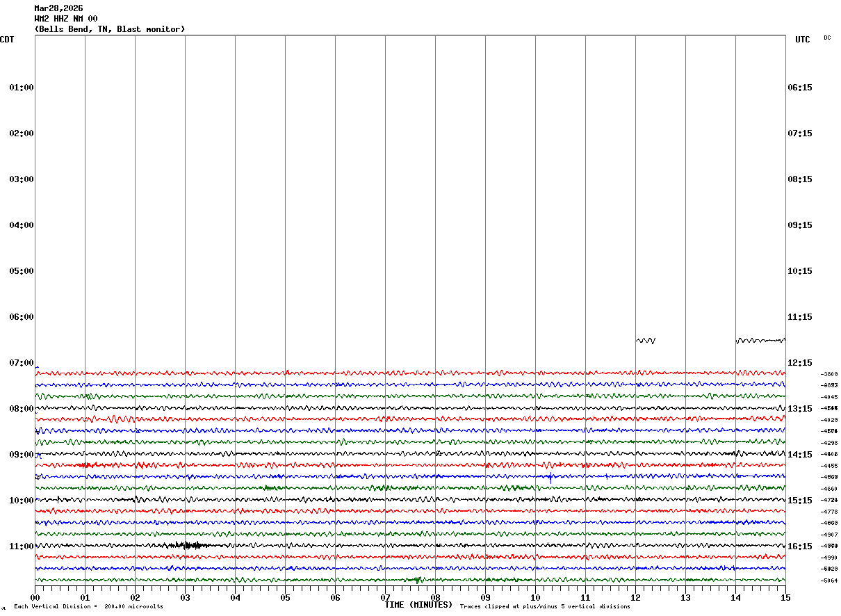841x616 pixels.
Task: Click the 03:00 CDT hour label
Action: pyautogui.click(x=22, y=179)
